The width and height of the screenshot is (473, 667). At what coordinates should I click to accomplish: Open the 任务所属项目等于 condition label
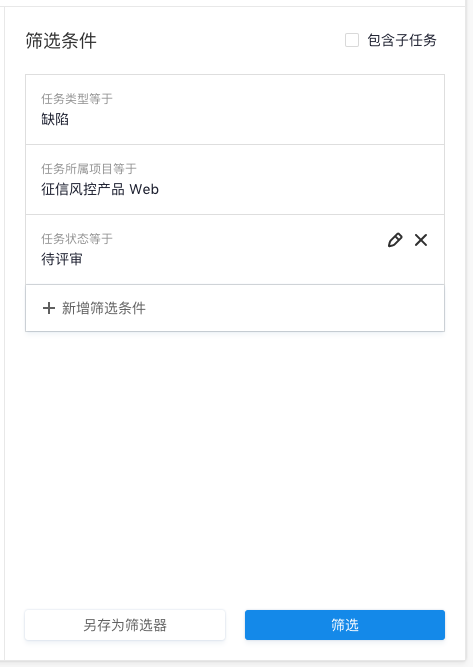[x=89, y=168]
